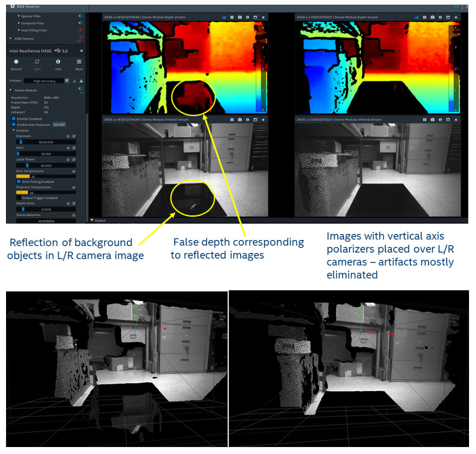Take snapshot of 728312070221 Depth stream
This screenshot has width=476, height=454.
pyautogui.click(x=433, y=17)
